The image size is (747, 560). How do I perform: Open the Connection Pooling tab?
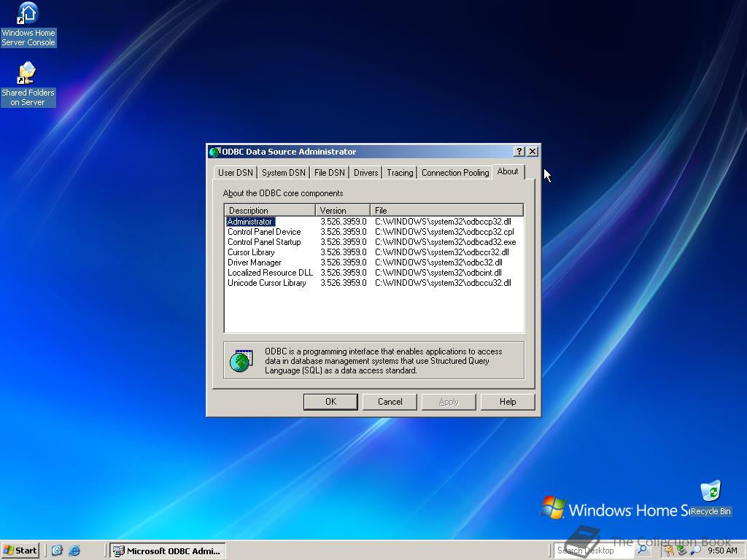pyautogui.click(x=455, y=172)
